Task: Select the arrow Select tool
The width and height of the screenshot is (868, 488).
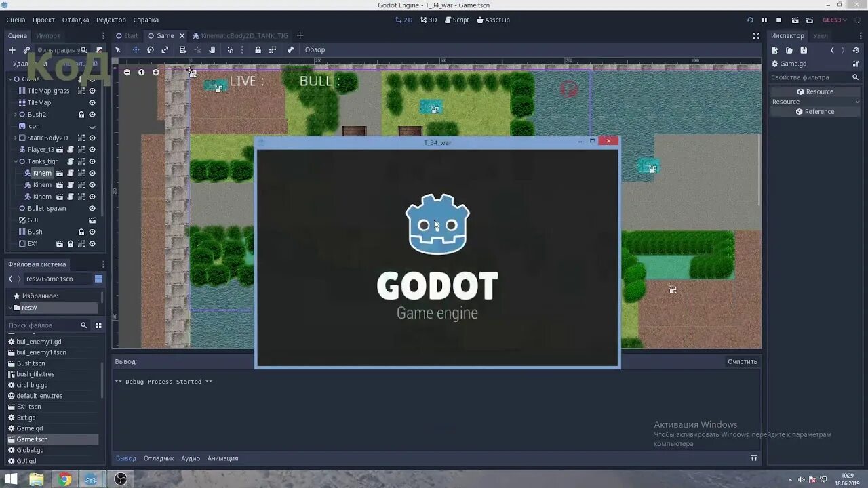Action: [118, 49]
